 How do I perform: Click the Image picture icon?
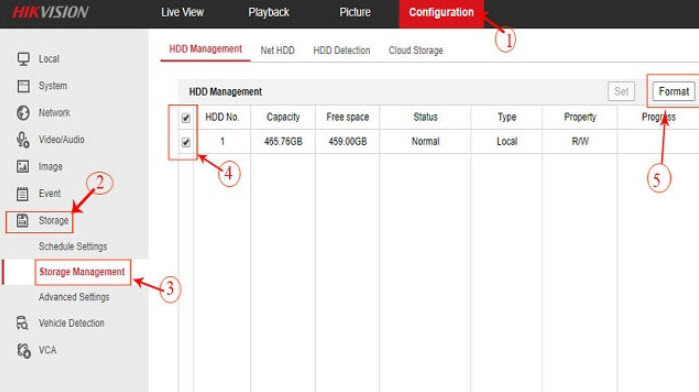pos(23,166)
